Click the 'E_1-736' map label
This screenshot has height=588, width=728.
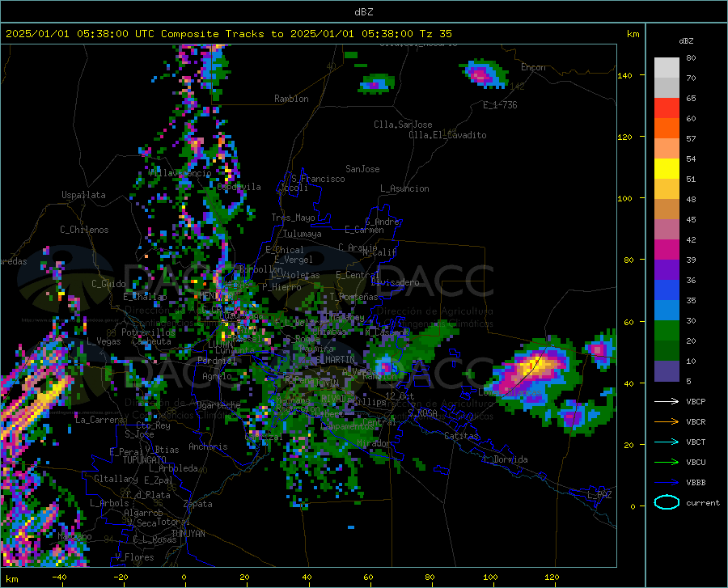(x=500, y=105)
